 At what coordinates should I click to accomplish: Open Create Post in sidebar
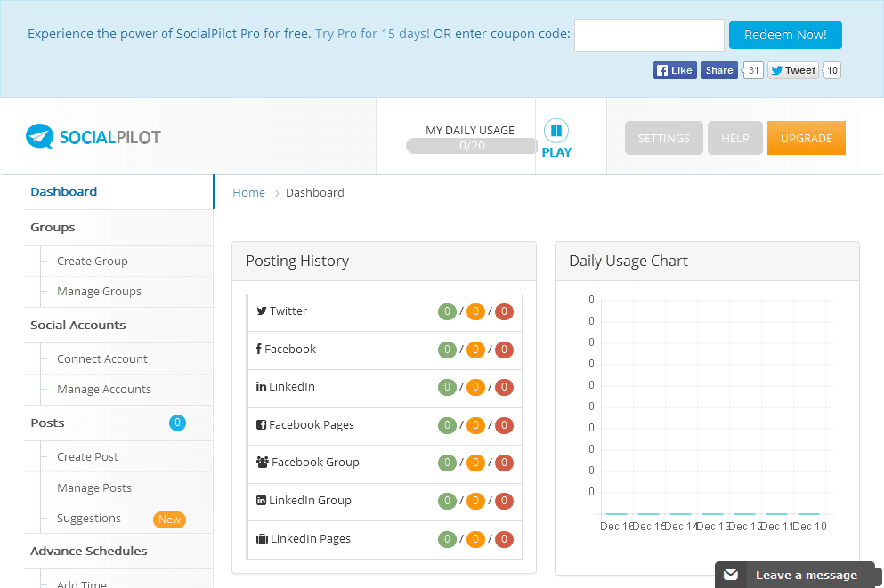87,457
